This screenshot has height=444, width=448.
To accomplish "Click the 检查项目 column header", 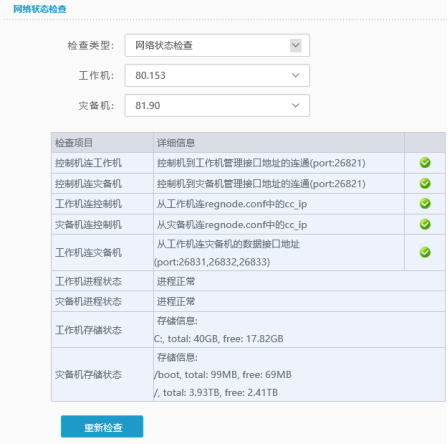I will 74,143.
